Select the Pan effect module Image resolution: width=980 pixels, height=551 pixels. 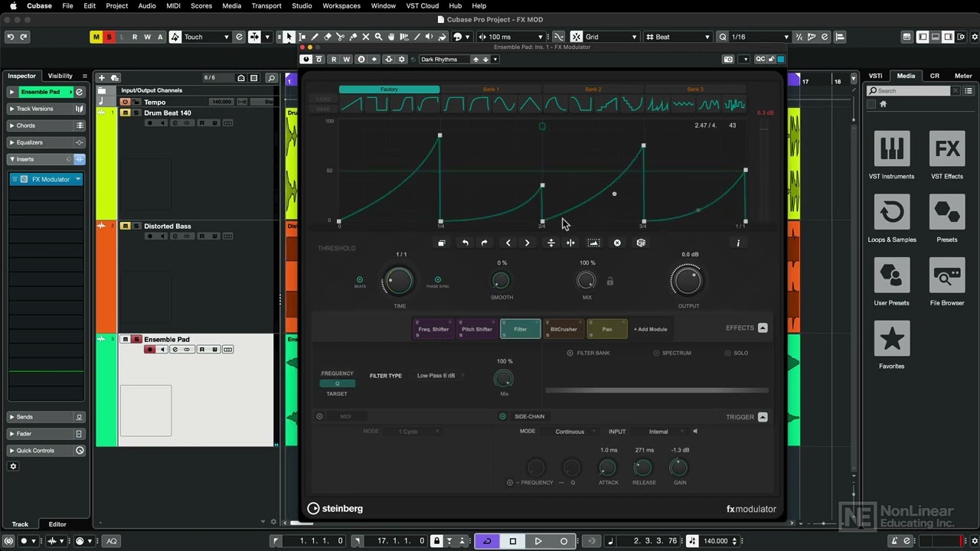tap(607, 329)
